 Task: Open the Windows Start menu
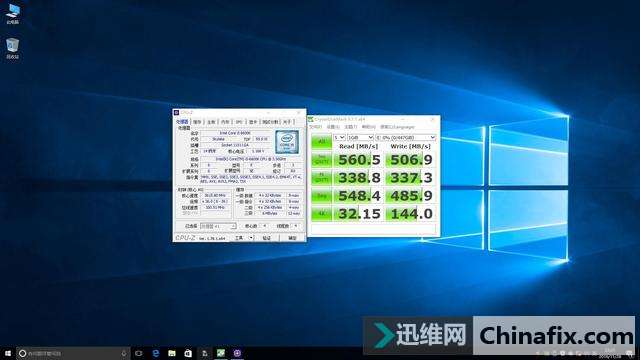coord(8,353)
